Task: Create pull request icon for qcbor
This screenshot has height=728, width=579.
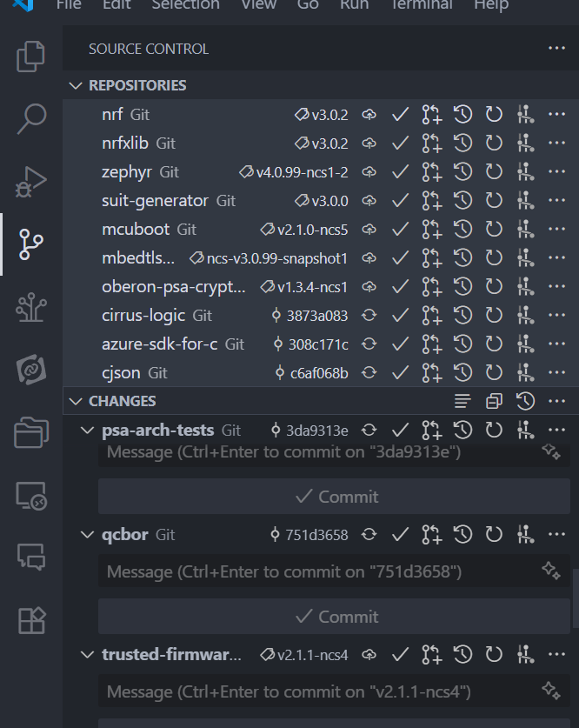Action: pos(431,534)
